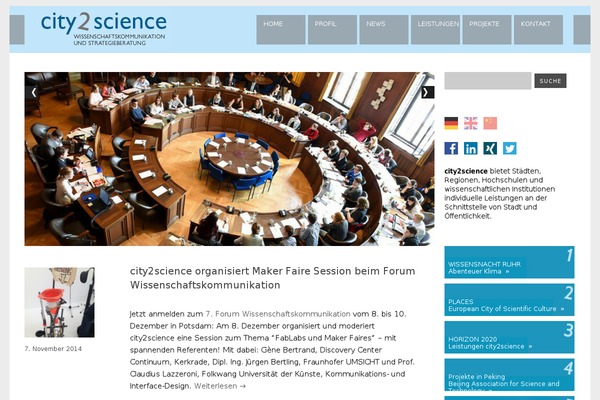Viewport: 600px width, 400px height.
Task: Show next slide with right arrow
Action: 427,92
